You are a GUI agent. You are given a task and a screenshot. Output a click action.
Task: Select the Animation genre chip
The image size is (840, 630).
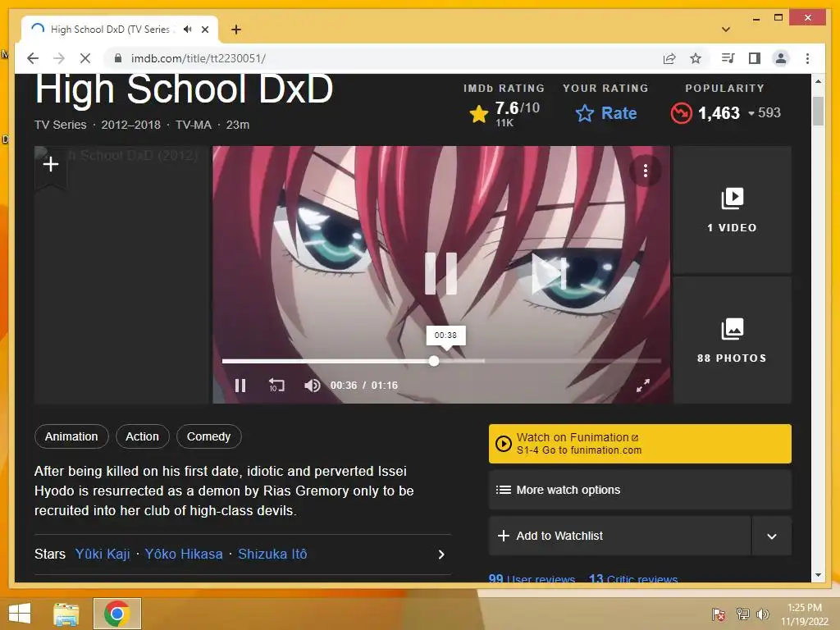tap(71, 436)
